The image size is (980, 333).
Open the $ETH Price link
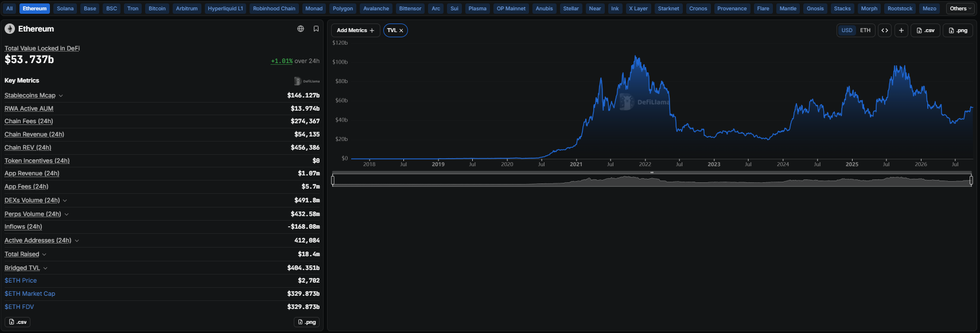coord(21,281)
